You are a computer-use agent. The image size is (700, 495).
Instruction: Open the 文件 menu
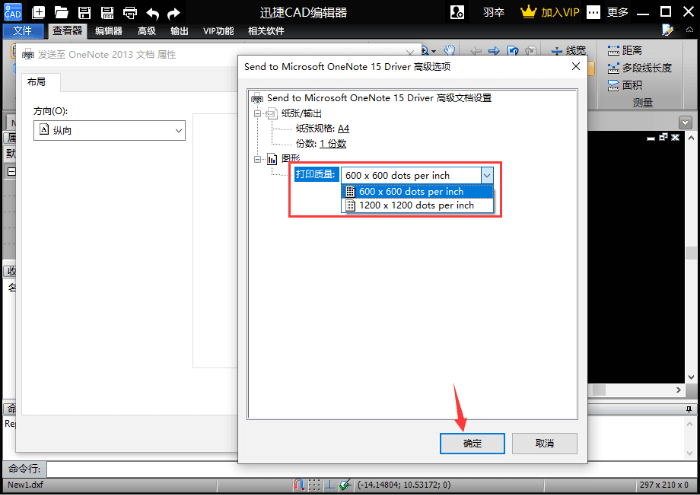coord(23,30)
